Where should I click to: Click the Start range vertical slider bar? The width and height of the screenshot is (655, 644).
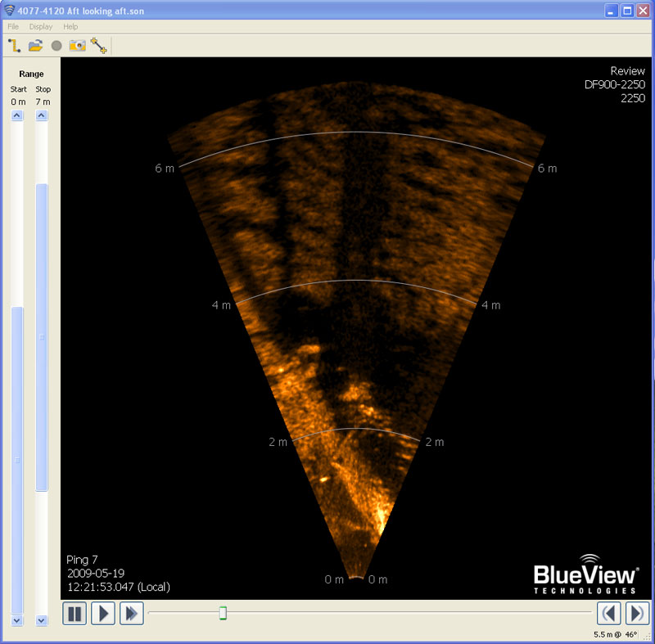(17, 460)
